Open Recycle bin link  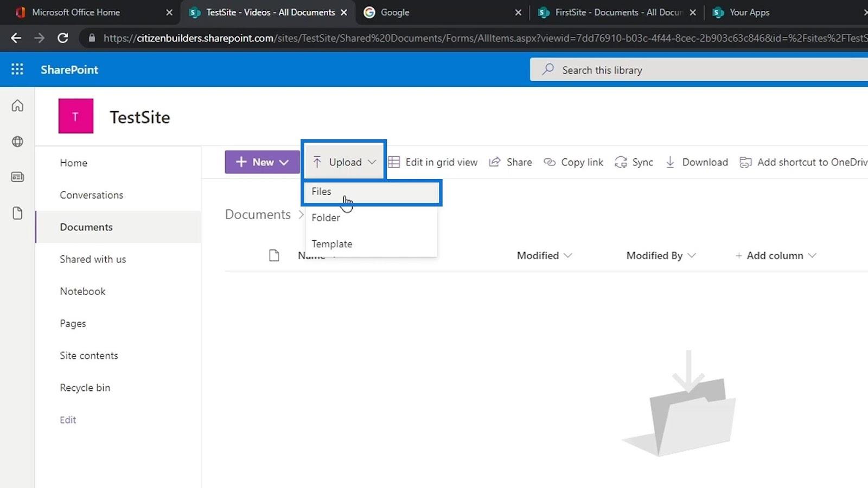point(85,388)
